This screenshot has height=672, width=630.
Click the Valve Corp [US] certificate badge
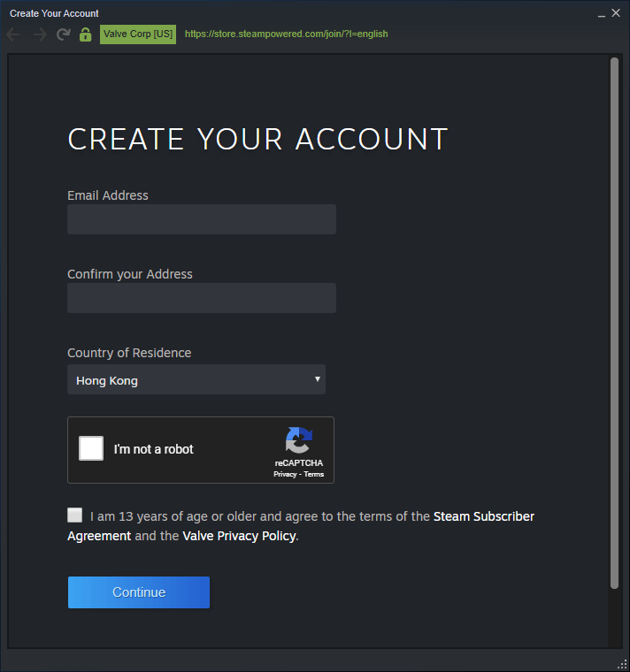138,34
